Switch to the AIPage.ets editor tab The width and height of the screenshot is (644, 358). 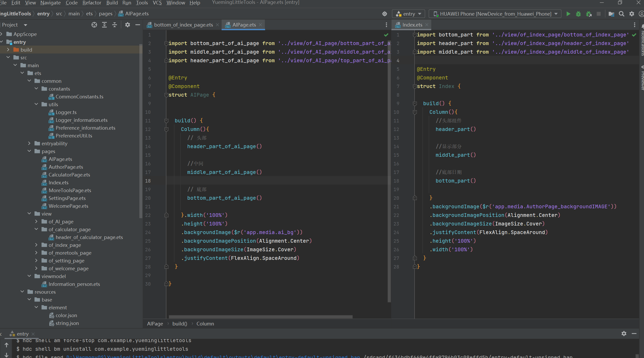[244, 25]
